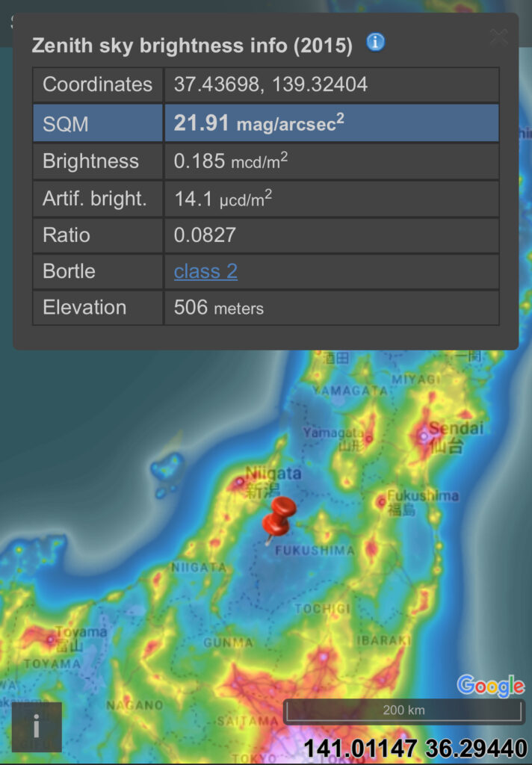This screenshot has height=765, width=532.
Task: Open the legend info button marked i
Action: point(37,726)
